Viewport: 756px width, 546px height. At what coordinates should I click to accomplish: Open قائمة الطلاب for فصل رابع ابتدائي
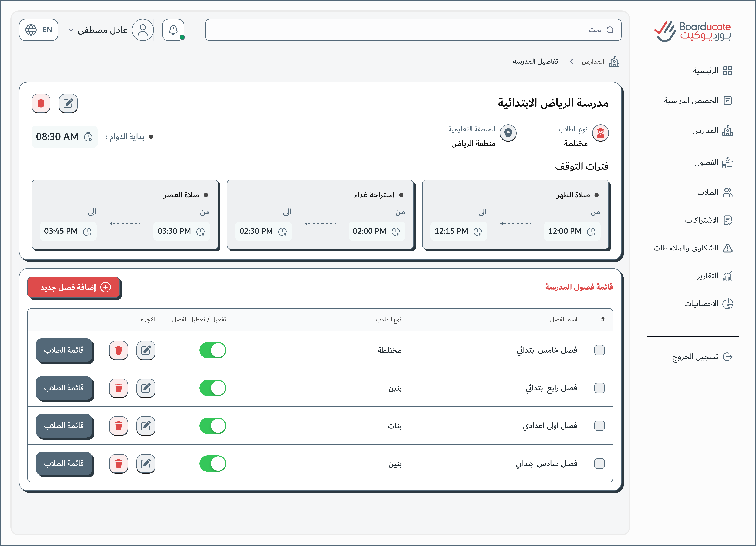(64, 388)
